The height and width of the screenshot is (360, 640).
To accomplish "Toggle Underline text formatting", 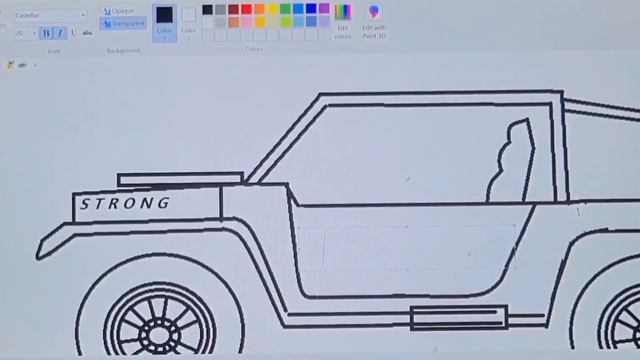I will coord(73,33).
